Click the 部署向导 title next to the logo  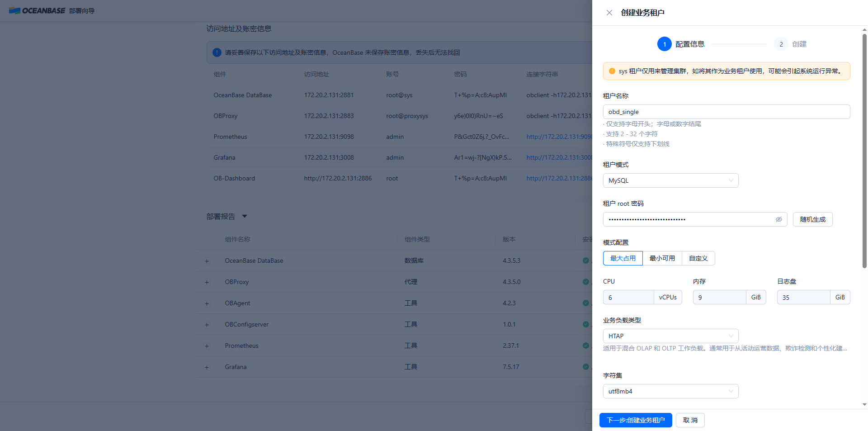coord(82,11)
